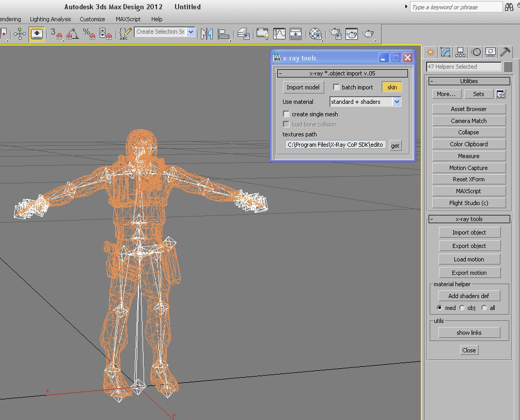Enable the batch import checkbox
This screenshot has width=520, height=420.
336,87
